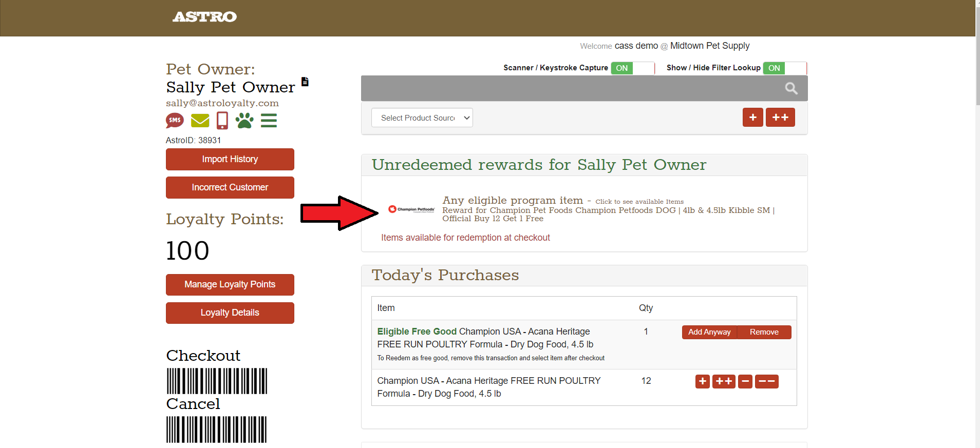Viewport: 980px width, 448px height.
Task: Click the 'Official Buy 12 Get 1 Free' reward text
Action: (493, 219)
